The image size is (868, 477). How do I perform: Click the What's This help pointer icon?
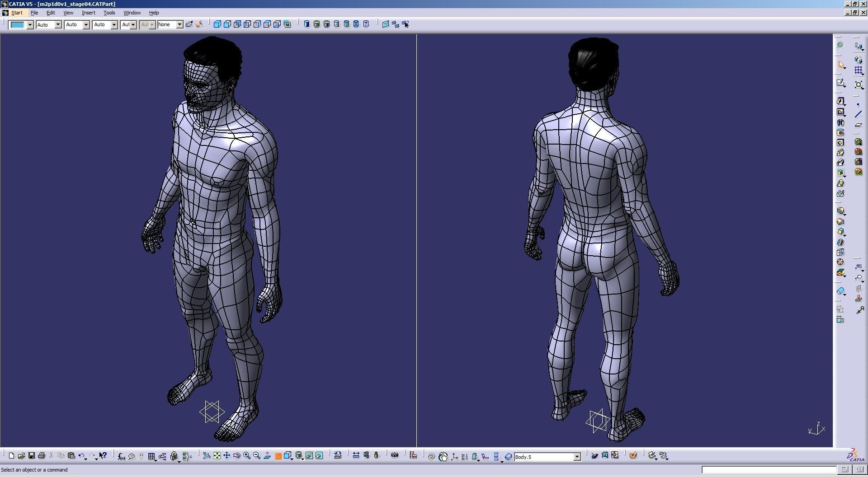103,456
